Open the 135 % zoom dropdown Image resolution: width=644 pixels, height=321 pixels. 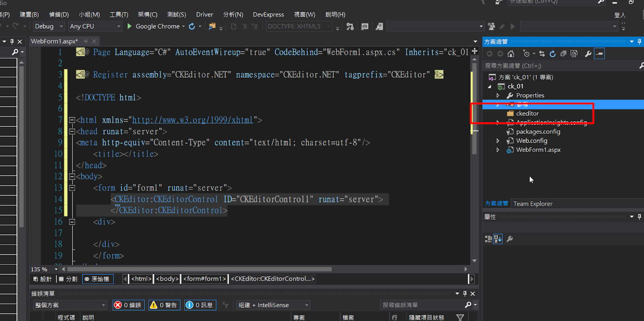56,269
